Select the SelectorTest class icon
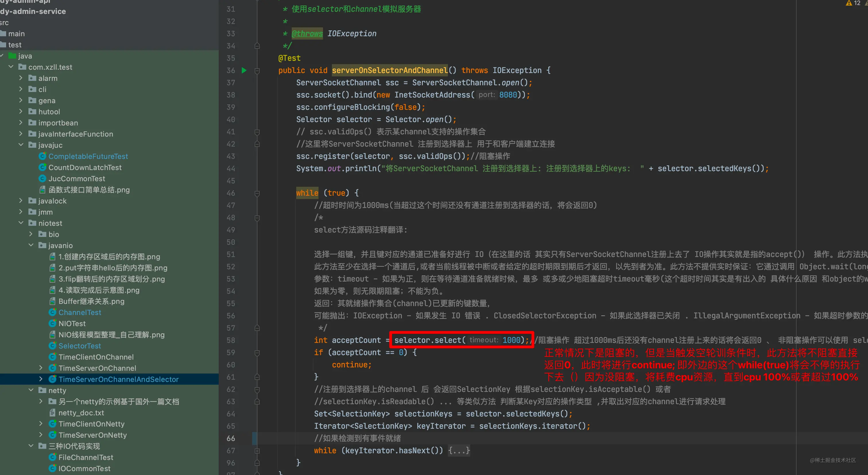This screenshot has height=475, width=868. tap(53, 346)
